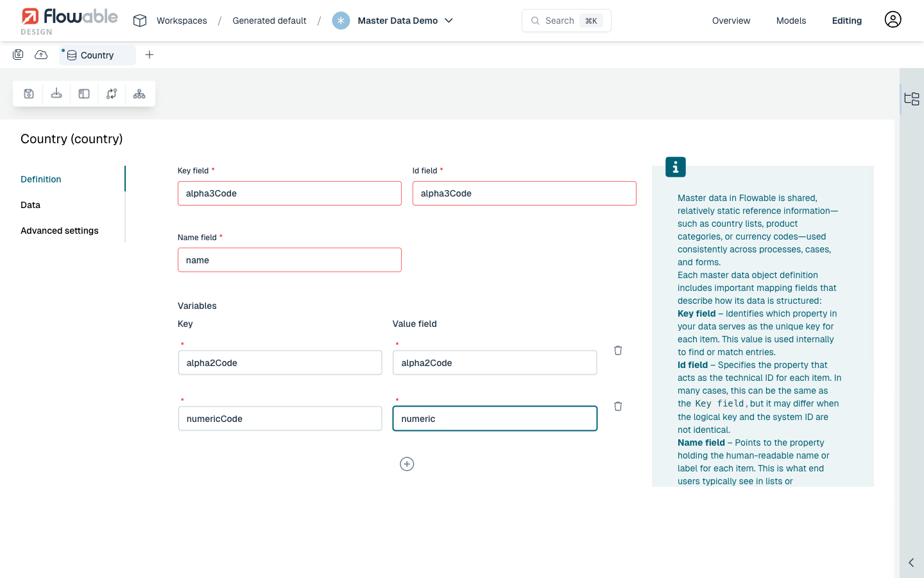Screen dimensions: 924x578
Task: Open the folder tree panel on right
Action: [912, 99]
